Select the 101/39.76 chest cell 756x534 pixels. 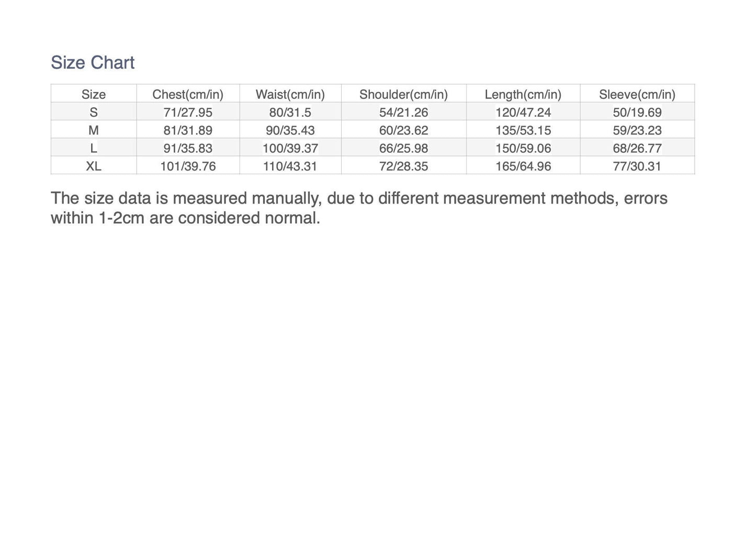(188, 166)
